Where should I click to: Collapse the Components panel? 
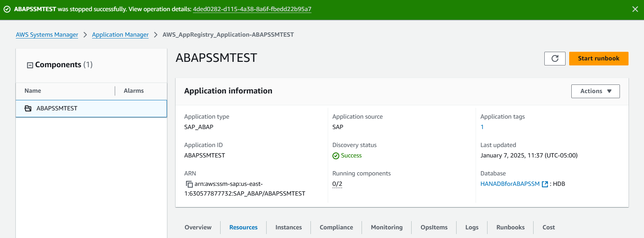(30, 65)
